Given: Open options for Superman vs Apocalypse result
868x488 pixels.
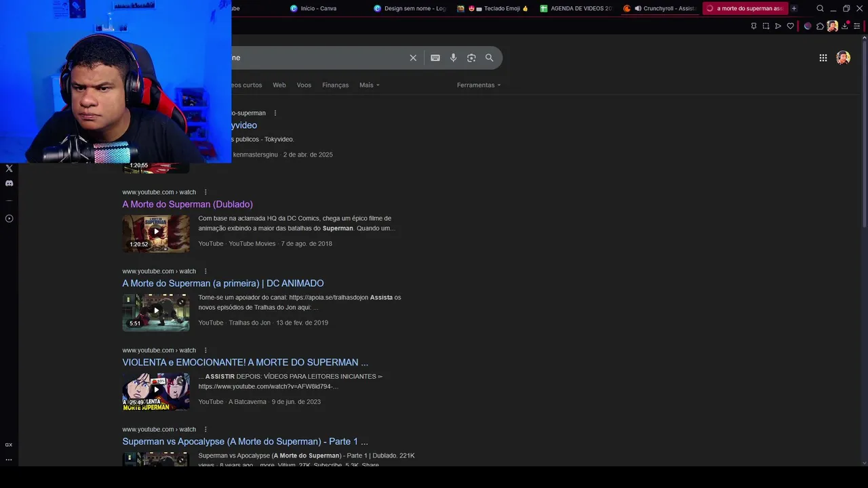Looking at the screenshot, I should [x=205, y=430].
